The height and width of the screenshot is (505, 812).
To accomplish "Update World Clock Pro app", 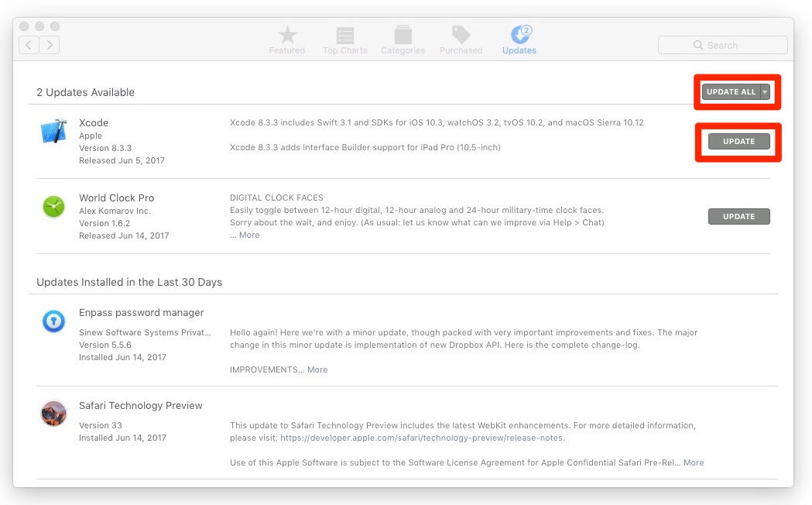I will pyautogui.click(x=738, y=217).
